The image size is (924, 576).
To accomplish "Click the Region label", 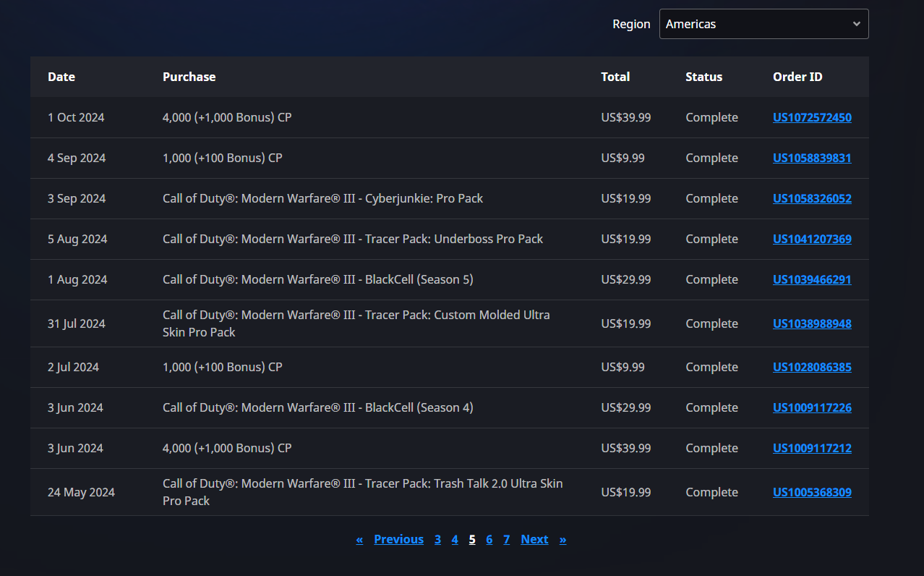I will (x=631, y=24).
